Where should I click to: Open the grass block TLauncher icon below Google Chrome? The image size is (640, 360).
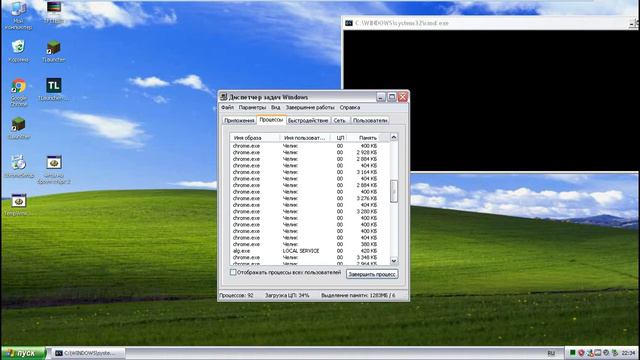pyautogui.click(x=18, y=128)
